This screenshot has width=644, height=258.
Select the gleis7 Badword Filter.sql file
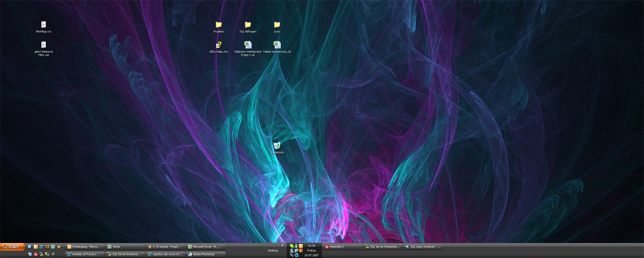coord(44,45)
